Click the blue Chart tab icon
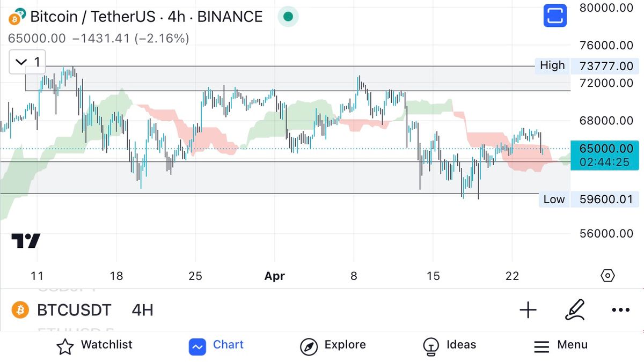 point(197,346)
